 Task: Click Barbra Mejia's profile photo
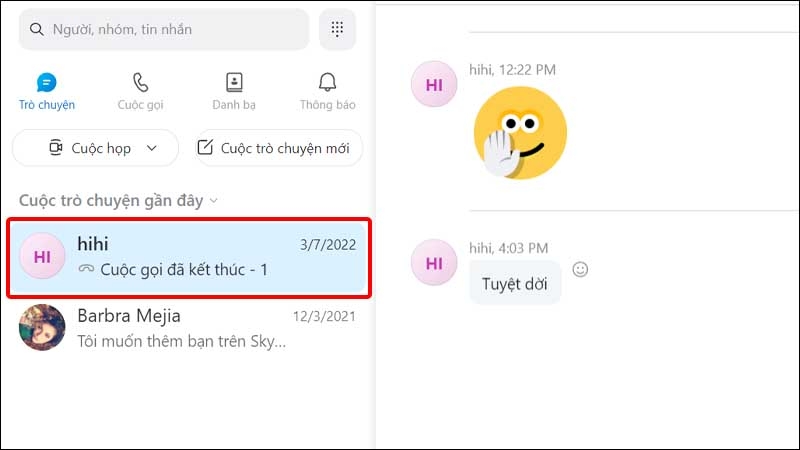42,328
